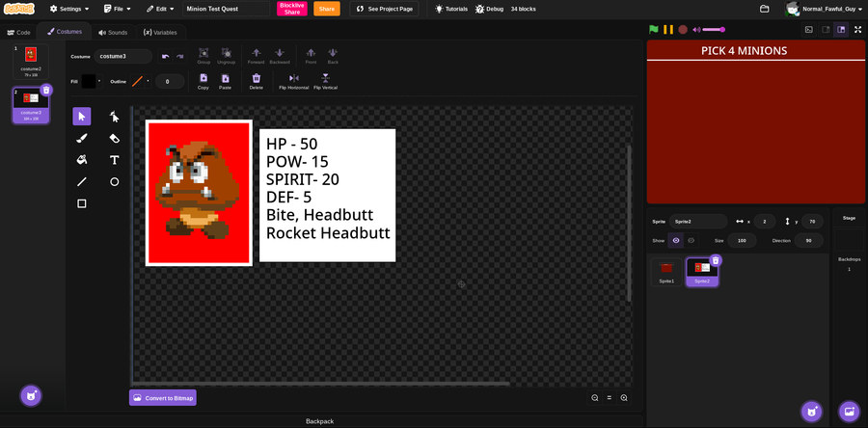The width and height of the screenshot is (868, 428).
Task: Click See Project Page button
Action: coord(384,9)
